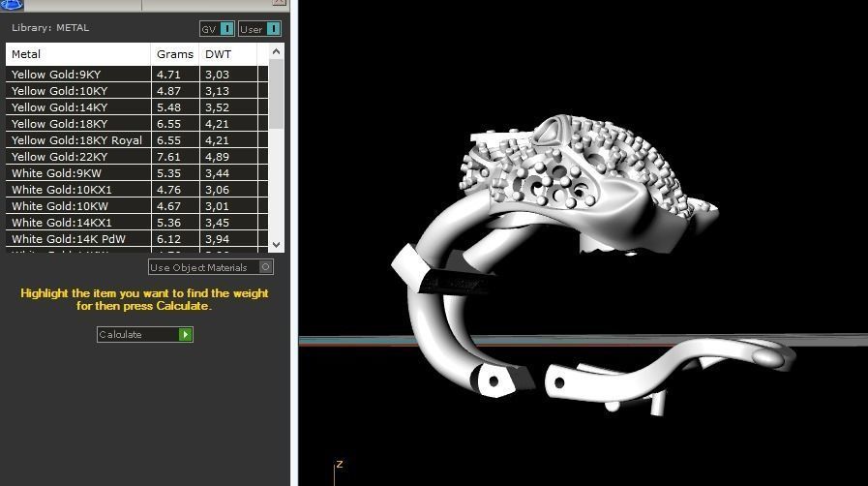Select Yellow Gold:18KY Royal row
The height and width of the screenshot is (486, 868).
[x=77, y=140]
